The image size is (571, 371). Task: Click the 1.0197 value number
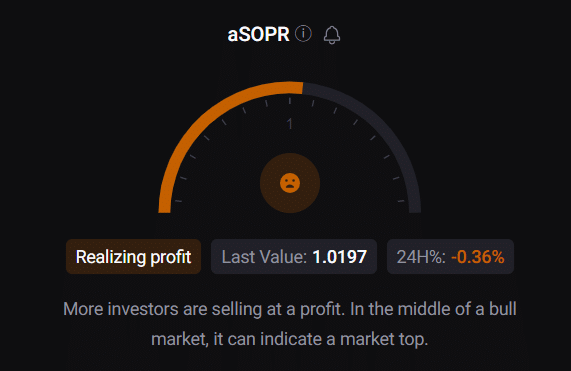click(x=339, y=257)
